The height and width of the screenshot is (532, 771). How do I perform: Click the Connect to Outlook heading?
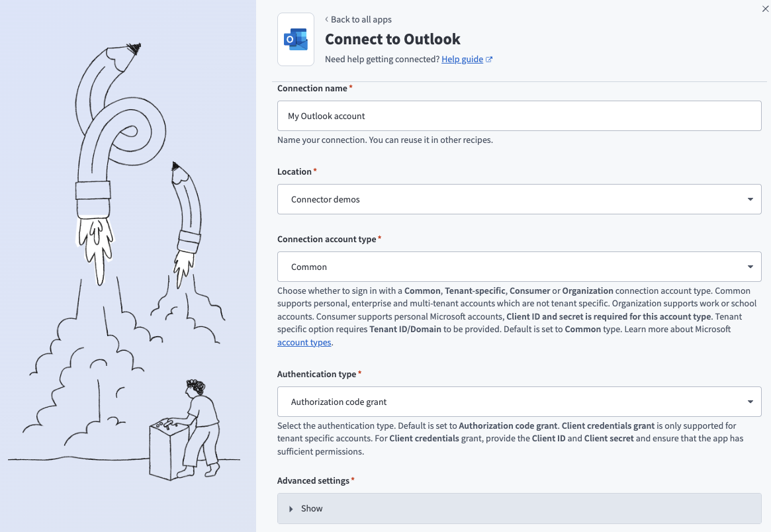coord(392,39)
